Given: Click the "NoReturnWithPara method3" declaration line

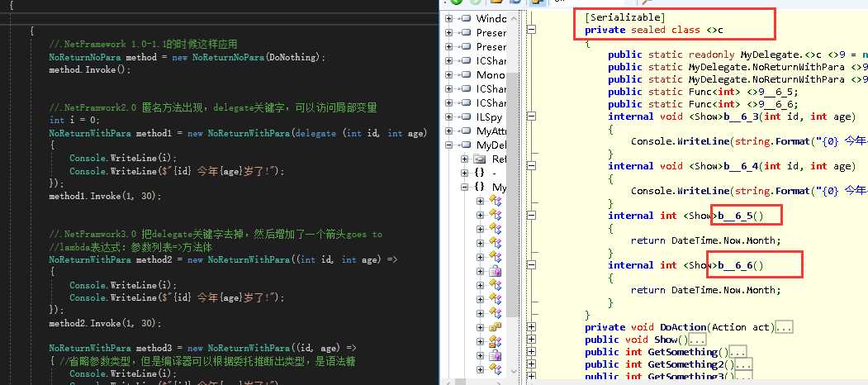Looking at the screenshot, I should (202, 348).
